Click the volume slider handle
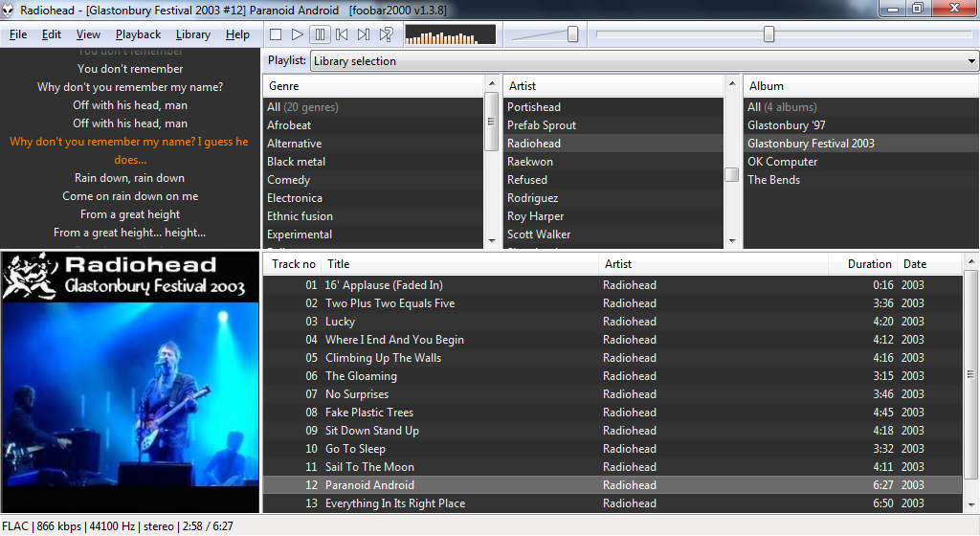The width and height of the screenshot is (980, 536). (572, 34)
